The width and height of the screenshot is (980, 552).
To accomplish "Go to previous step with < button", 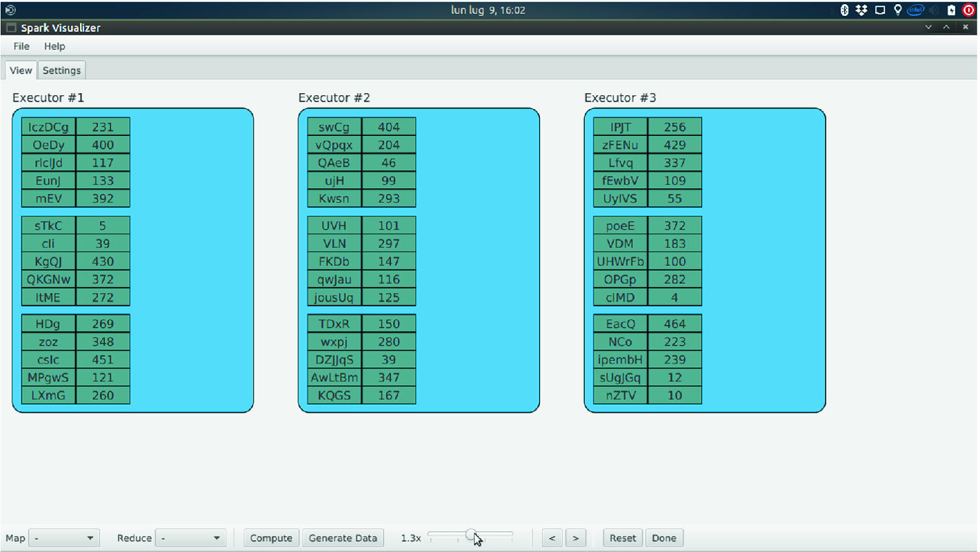I will tap(552, 538).
